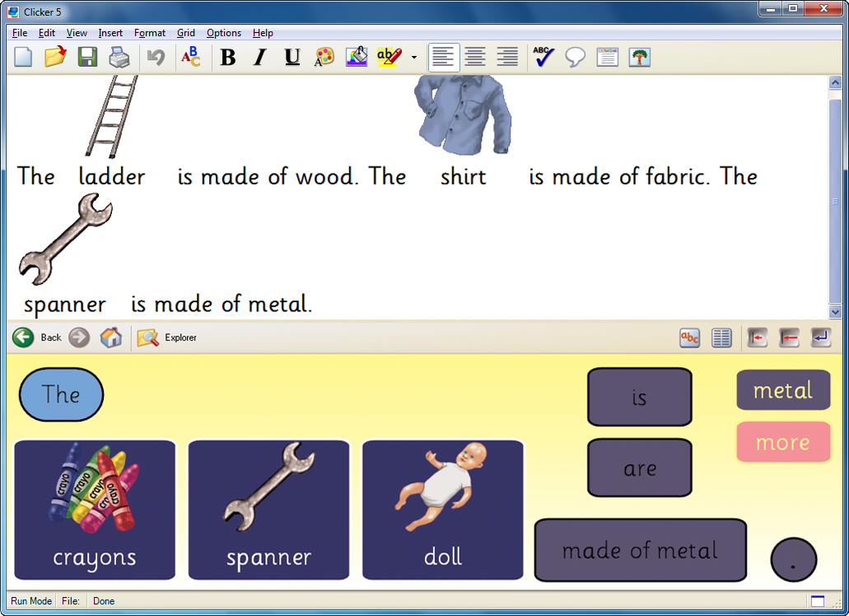
Task: Open the font options ABC icon
Action: pyautogui.click(x=190, y=57)
